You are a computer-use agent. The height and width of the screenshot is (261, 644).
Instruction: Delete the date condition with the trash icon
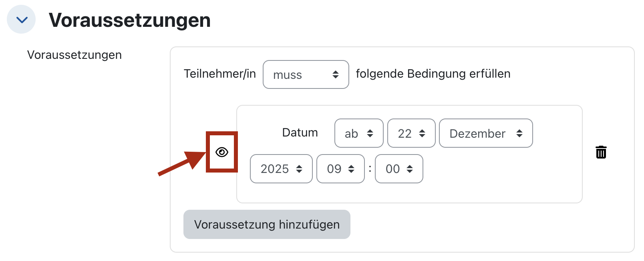point(601,152)
